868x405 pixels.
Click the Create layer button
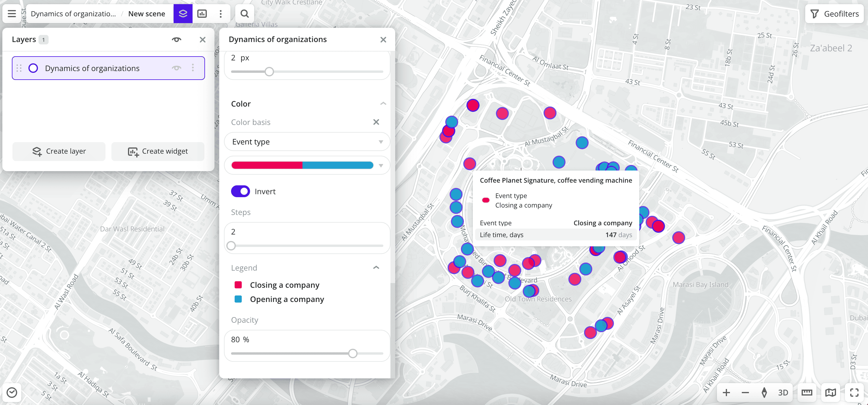[x=59, y=151]
